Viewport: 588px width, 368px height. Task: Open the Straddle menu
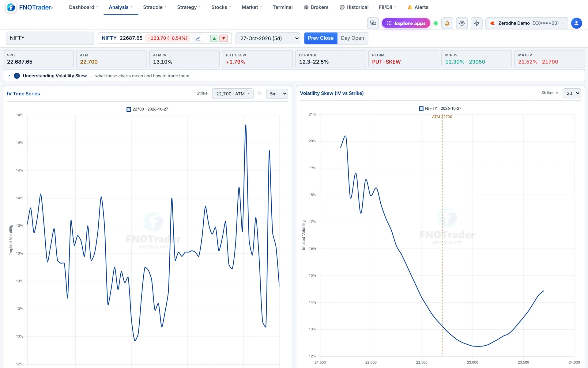[155, 7]
